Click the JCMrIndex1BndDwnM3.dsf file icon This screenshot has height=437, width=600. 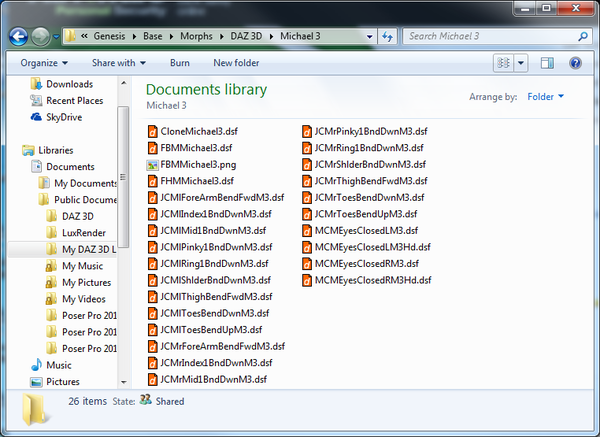pyautogui.click(x=152, y=363)
